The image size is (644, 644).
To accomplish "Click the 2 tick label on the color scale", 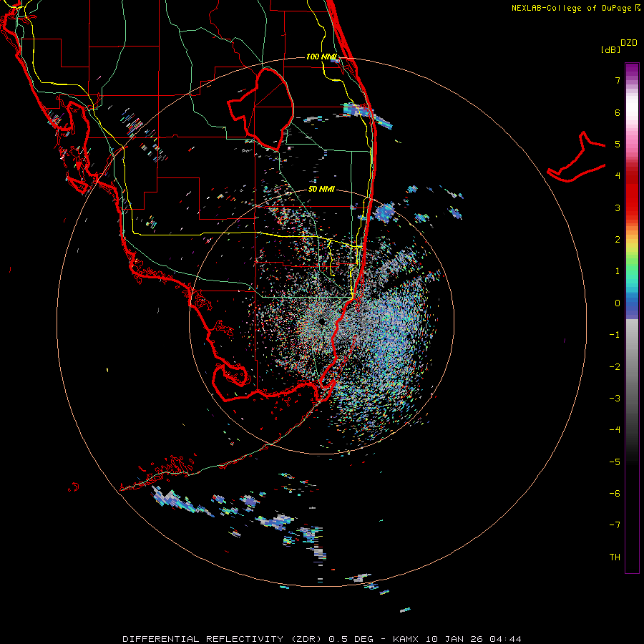I will [x=618, y=240].
